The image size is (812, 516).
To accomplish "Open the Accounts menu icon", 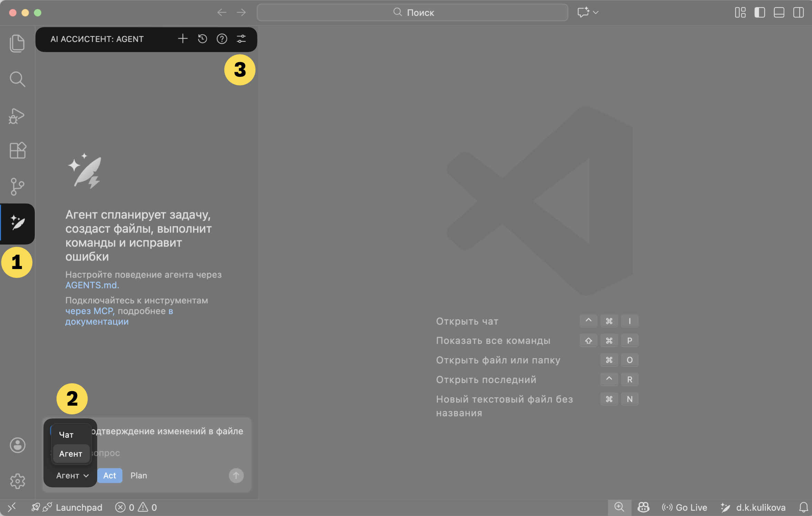I will pos(17,445).
